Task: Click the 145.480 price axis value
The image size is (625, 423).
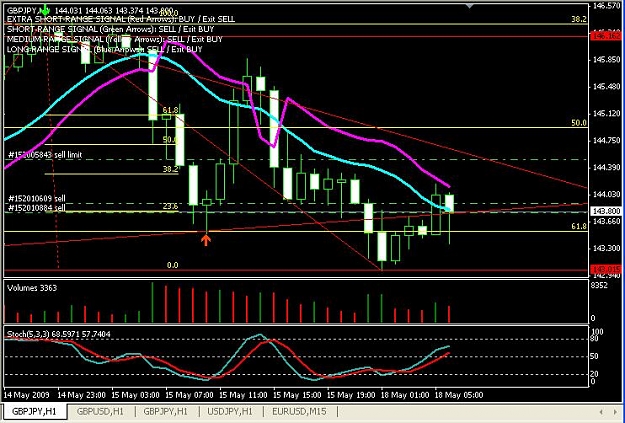Action: (606, 87)
